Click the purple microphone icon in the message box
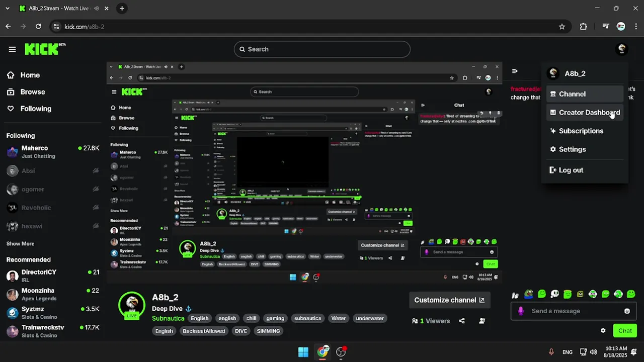The image size is (644, 362). [x=521, y=311]
